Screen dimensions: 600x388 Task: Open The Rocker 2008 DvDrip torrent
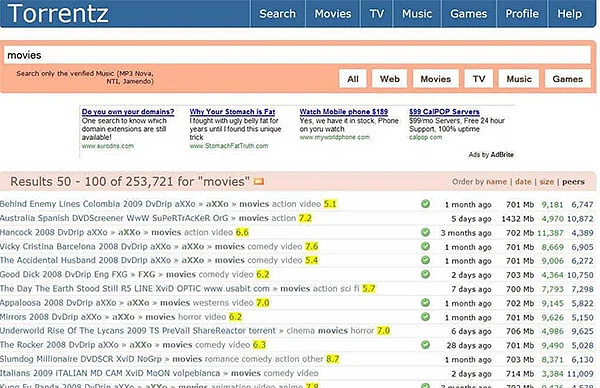(x=59, y=345)
